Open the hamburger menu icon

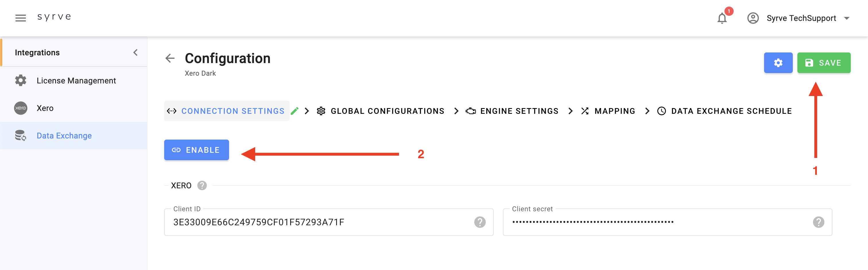pos(21,18)
